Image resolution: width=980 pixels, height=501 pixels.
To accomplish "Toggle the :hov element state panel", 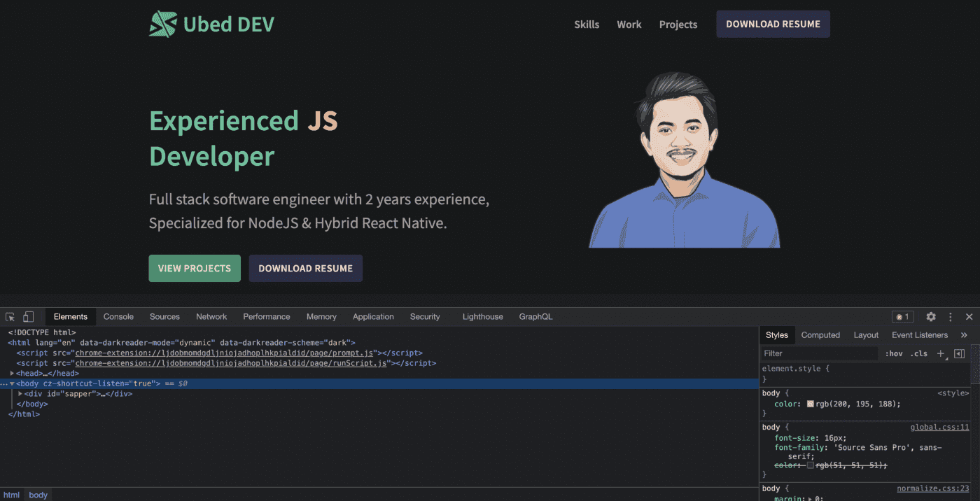I will point(894,353).
